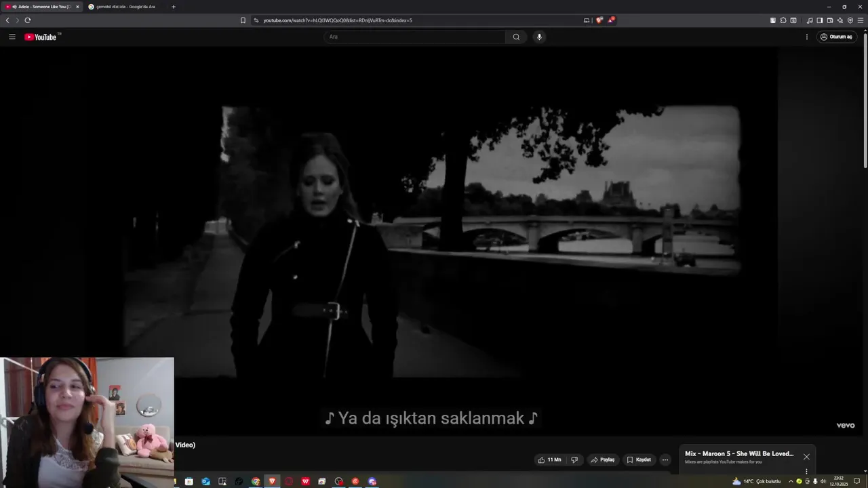Close the Adele YouTube tab

click(77, 7)
